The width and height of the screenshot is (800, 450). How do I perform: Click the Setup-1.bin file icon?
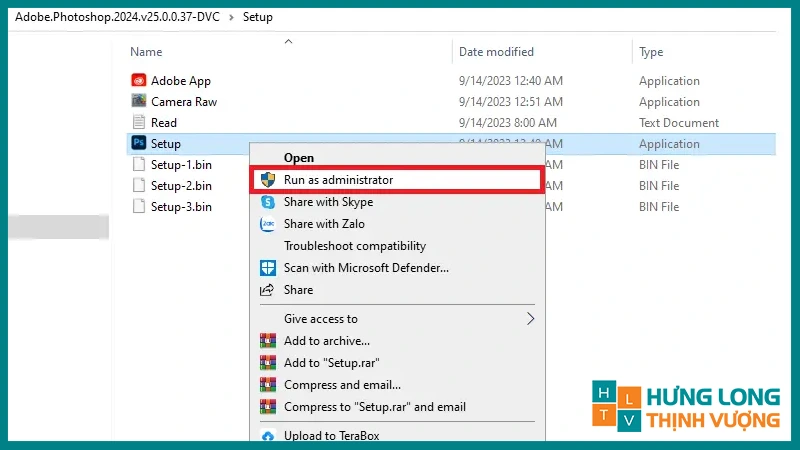[138, 164]
